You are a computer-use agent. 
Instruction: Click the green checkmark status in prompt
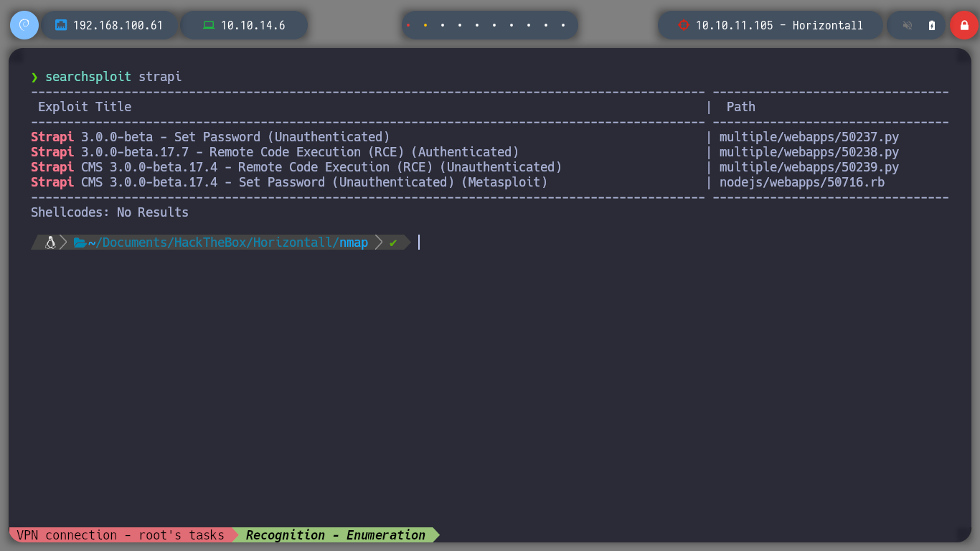393,243
